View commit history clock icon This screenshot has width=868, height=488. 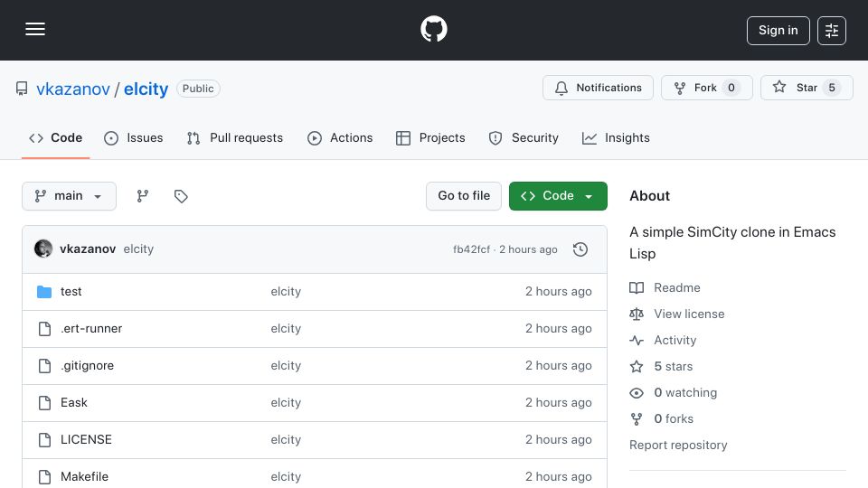(580, 249)
